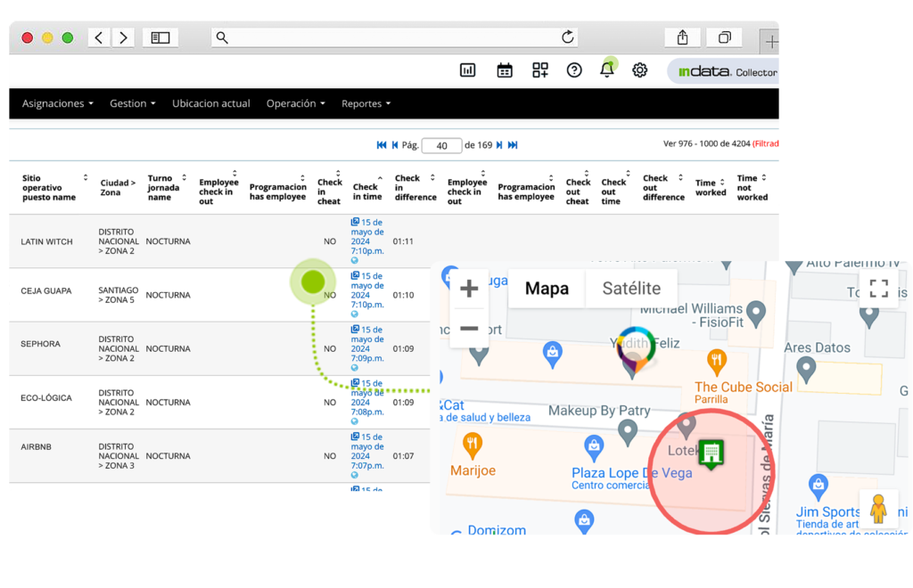913x588 pixels.
Task: Switch to the Mapa tab
Action: point(546,288)
